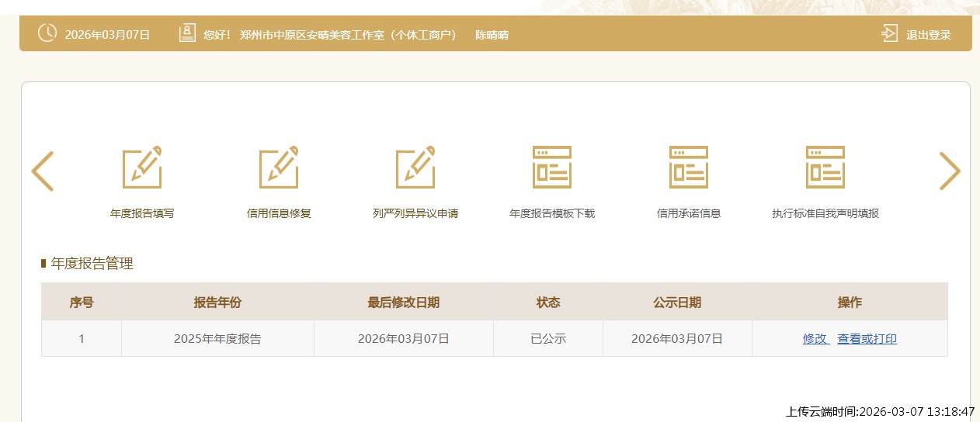The height and width of the screenshot is (422, 980).
Task: Click the clock icon beside the date
Action: (x=47, y=33)
